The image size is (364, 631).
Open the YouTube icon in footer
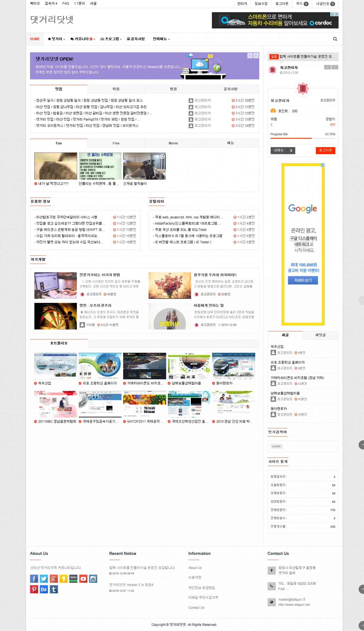pyautogui.click(x=83, y=579)
